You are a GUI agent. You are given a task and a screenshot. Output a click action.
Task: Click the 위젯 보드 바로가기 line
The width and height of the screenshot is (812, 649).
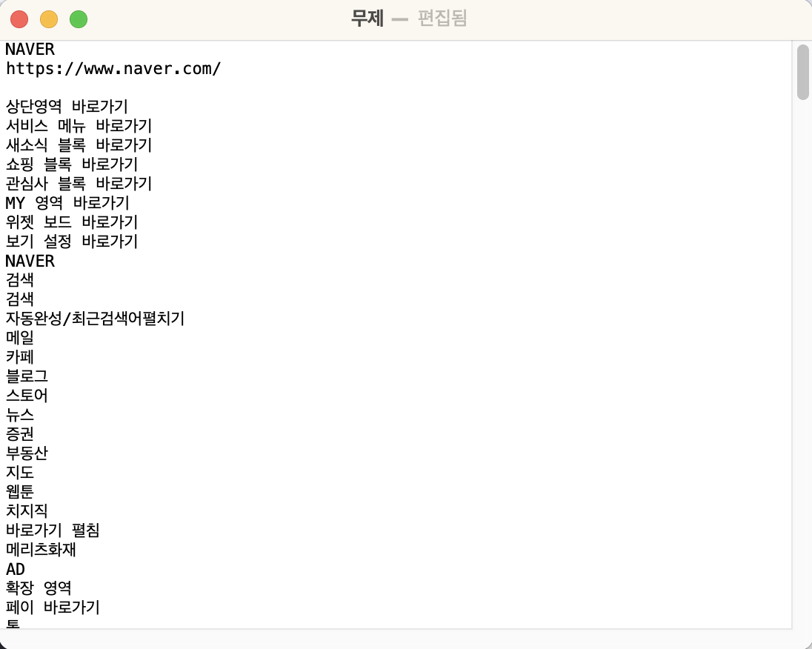click(72, 222)
